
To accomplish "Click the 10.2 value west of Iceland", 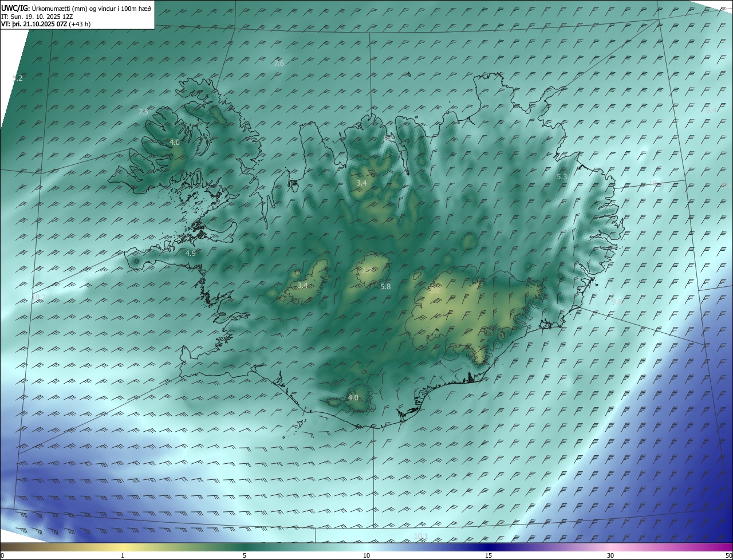I will tap(39, 298).
